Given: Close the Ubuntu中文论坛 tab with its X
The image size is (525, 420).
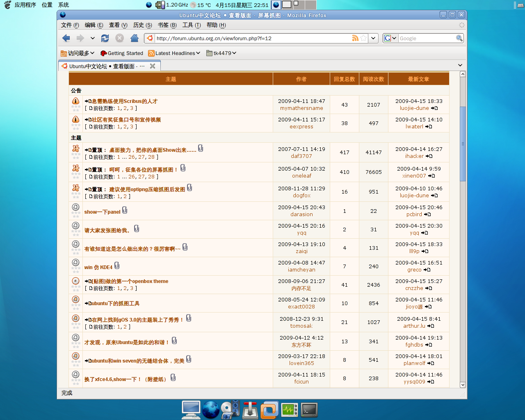Looking at the screenshot, I should tap(153, 66).
